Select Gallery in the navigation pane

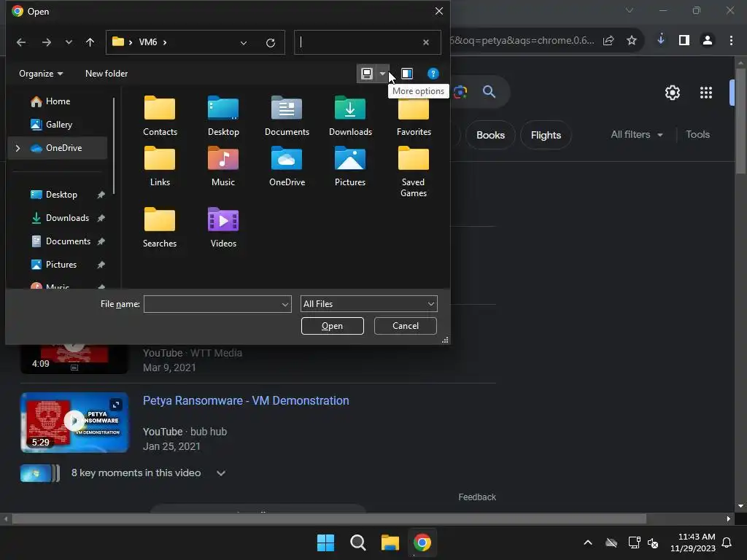pyautogui.click(x=58, y=125)
